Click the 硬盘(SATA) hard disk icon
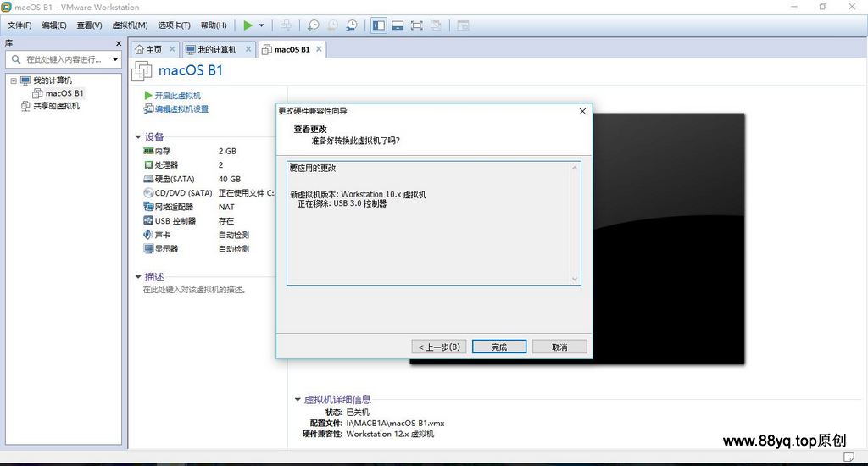The width and height of the screenshot is (868, 466). (x=148, y=179)
